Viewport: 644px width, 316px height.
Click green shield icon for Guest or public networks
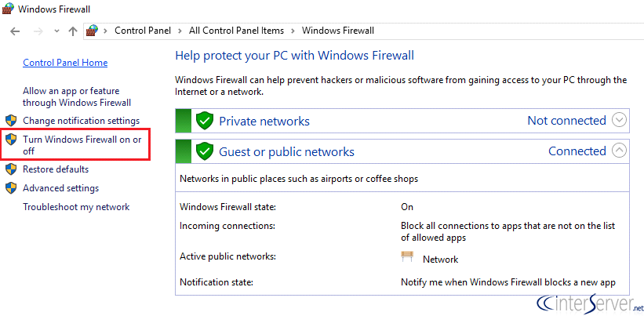[x=205, y=152]
